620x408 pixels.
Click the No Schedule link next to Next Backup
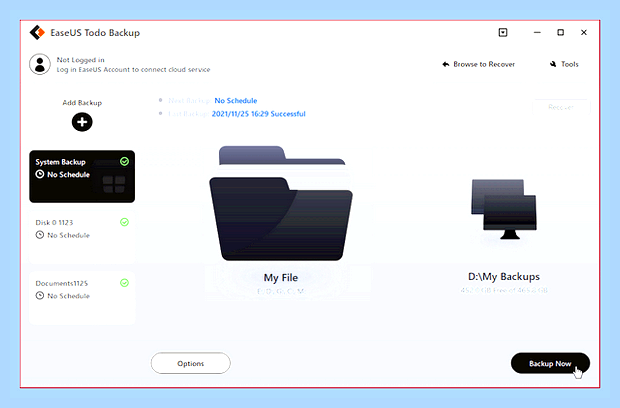[x=236, y=100]
